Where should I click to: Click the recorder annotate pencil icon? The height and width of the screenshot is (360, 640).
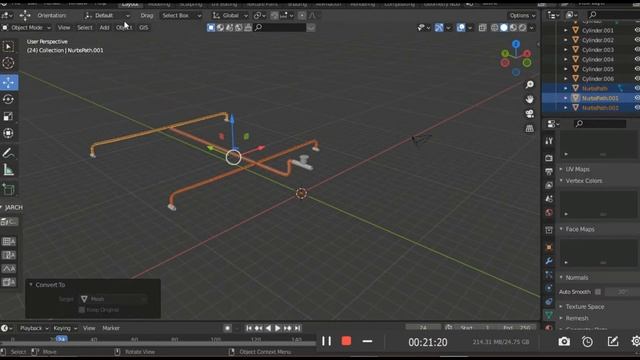pyautogui.click(x=613, y=342)
